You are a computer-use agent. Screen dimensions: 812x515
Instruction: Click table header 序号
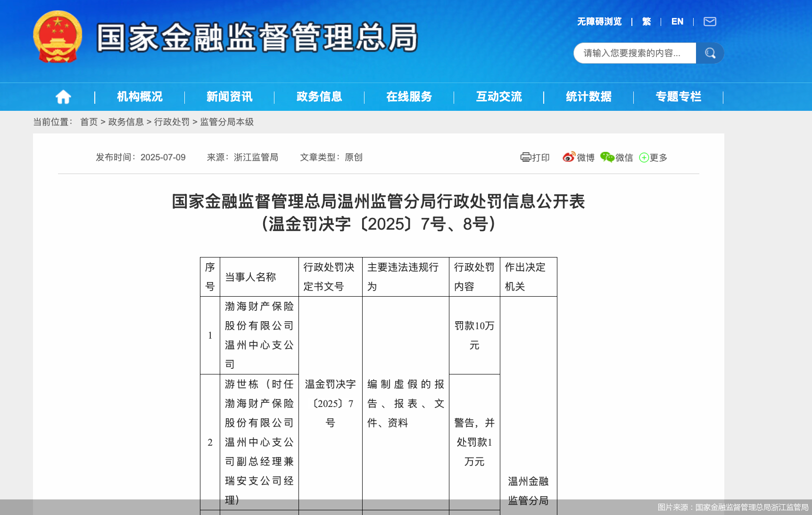(210, 277)
